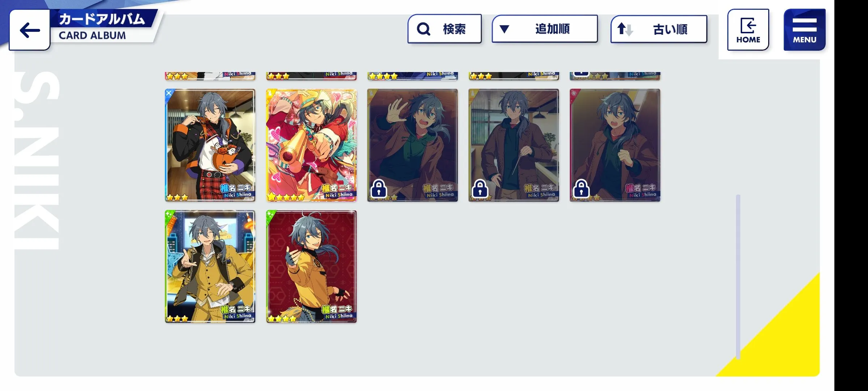Click the up-down arrows sort icon
The width and height of the screenshot is (868, 391).
(625, 29)
